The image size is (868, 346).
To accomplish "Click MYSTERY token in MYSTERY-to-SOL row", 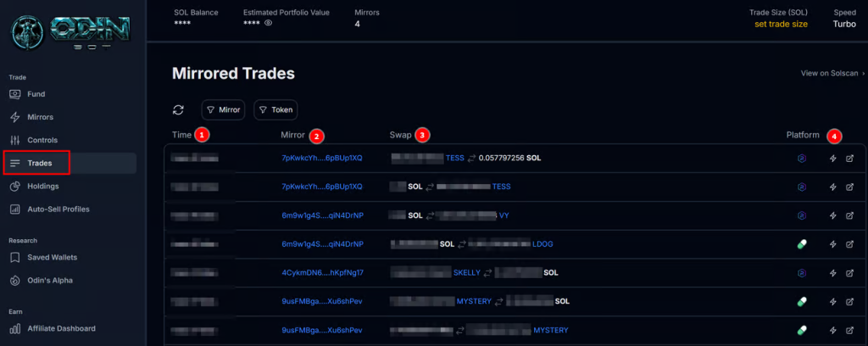I will [474, 301].
